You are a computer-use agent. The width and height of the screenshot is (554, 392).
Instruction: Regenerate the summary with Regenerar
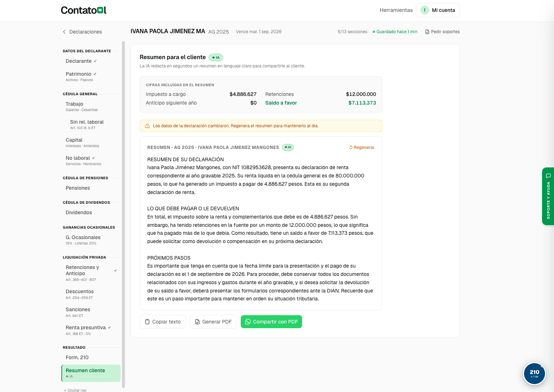[x=362, y=147]
